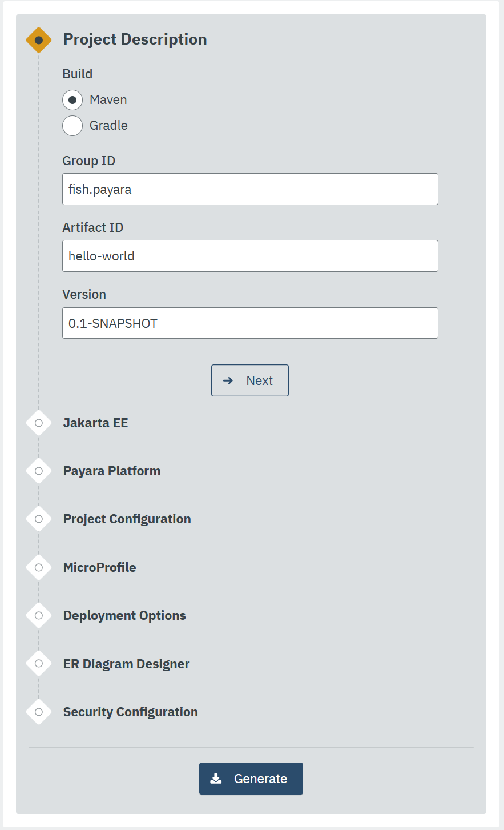
Task: Click the Security Configuration step diamond marker
Action: coord(39,712)
